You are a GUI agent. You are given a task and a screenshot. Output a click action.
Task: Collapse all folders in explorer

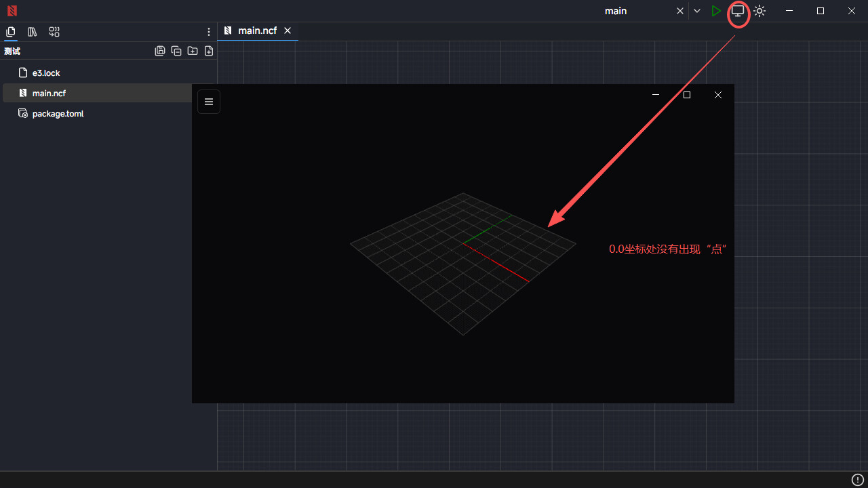click(176, 51)
